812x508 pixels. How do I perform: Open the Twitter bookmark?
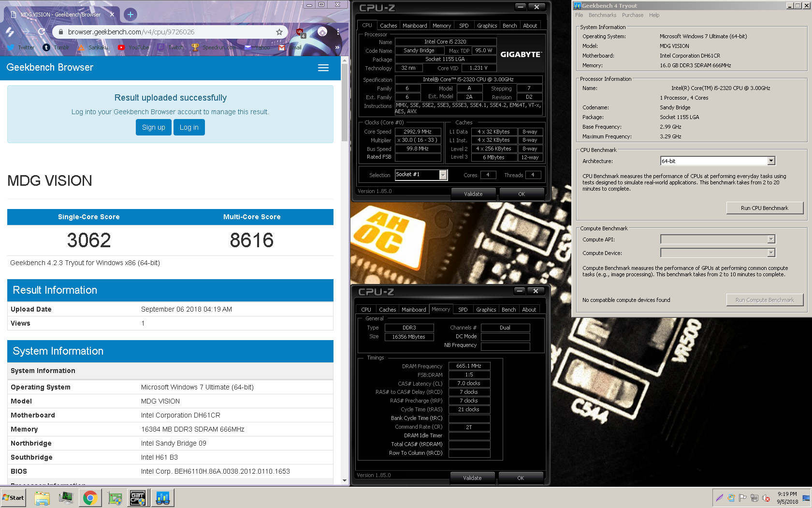click(21, 47)
